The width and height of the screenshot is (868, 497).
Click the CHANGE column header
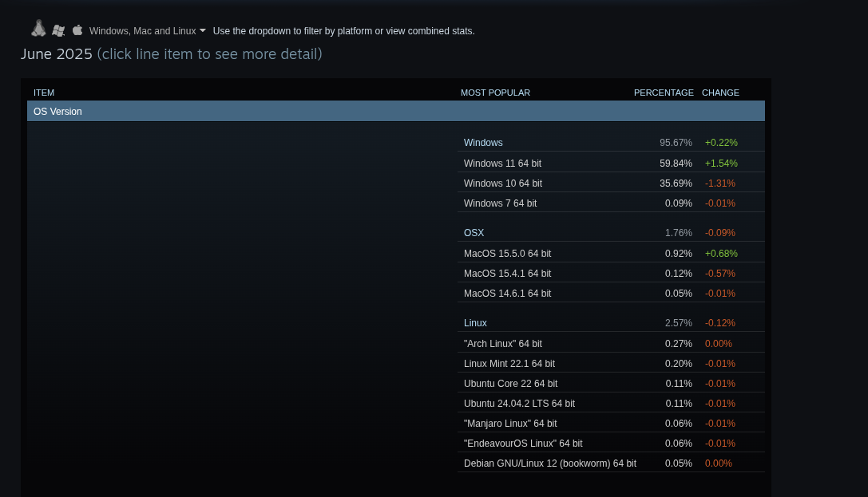[720, 93]
